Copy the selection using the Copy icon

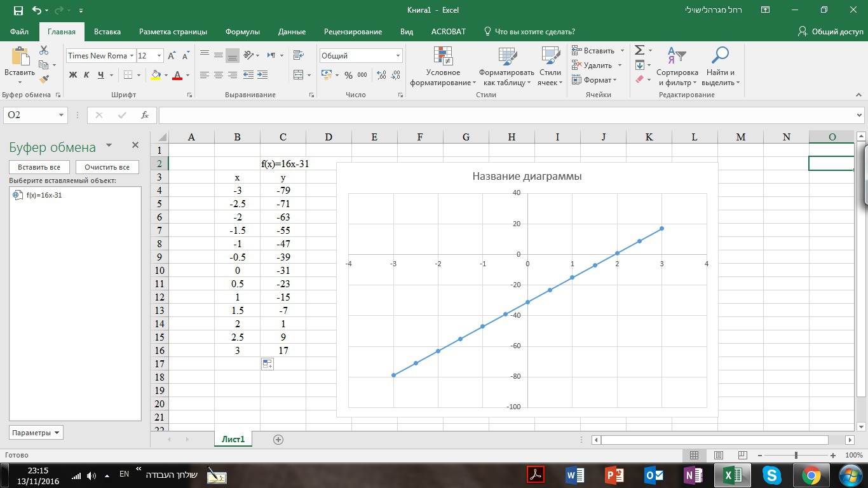point(44,65)
